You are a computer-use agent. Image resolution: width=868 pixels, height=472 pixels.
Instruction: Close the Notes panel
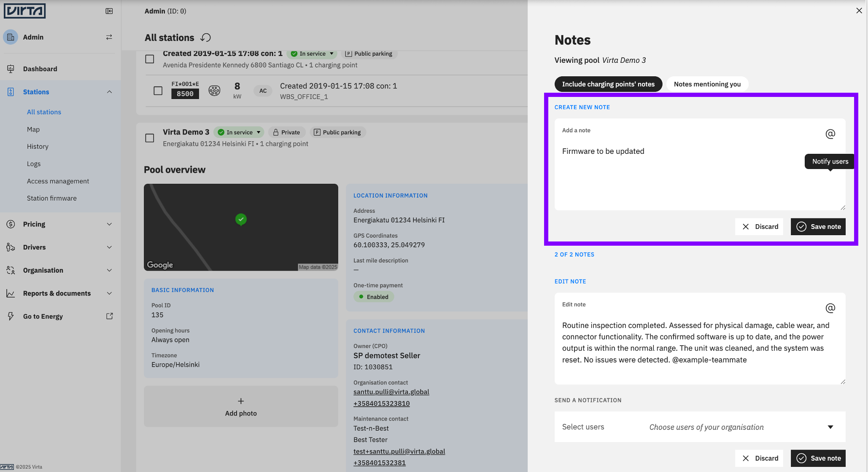click(859, 11)
